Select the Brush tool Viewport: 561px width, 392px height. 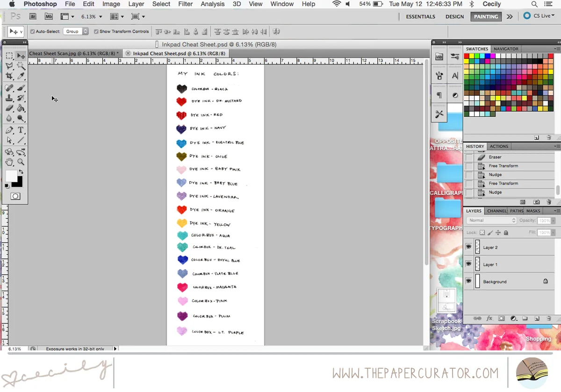pyautogui.click(x=21, y=88)
